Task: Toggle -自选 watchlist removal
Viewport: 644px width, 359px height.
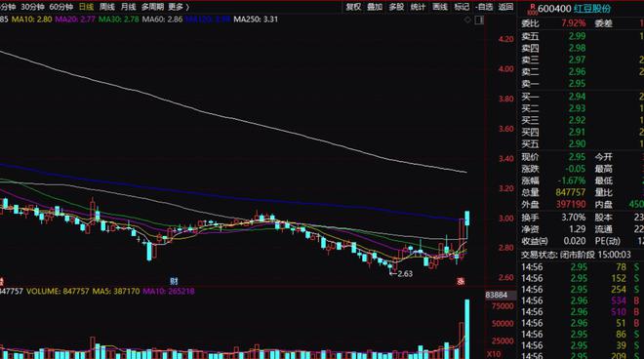Action: tap(484, 7)
